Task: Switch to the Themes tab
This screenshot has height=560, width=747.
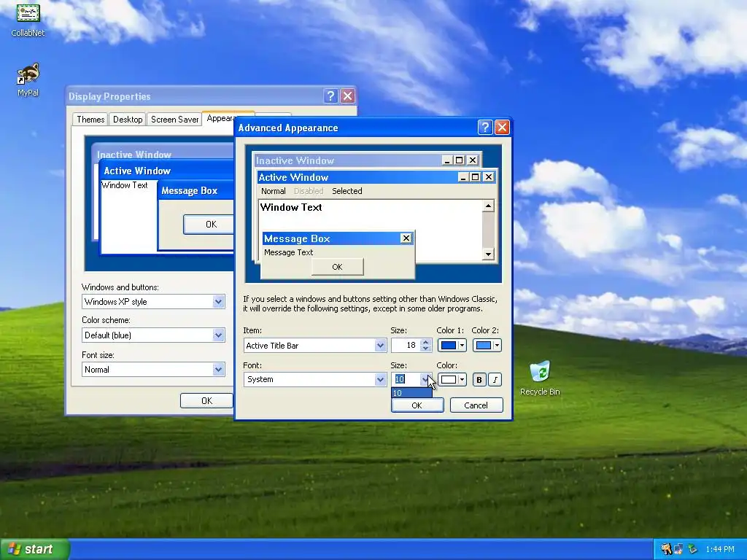Action: tap(90, 120)
